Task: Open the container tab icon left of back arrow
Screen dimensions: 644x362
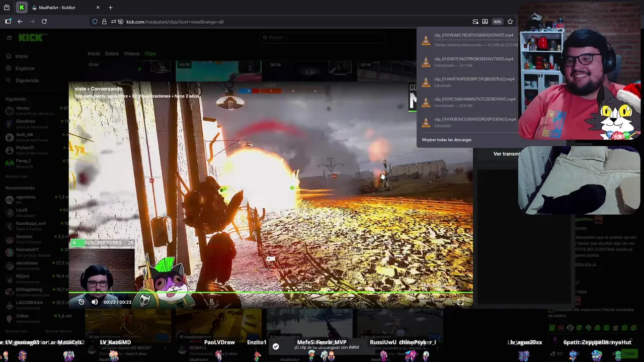Action: click(x=8, y=22)
